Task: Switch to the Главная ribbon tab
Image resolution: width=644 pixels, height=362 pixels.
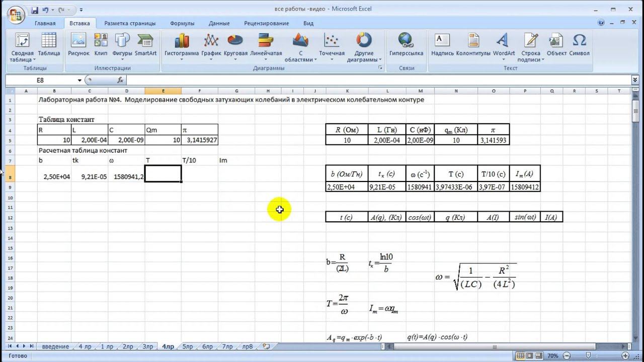Action: click(x=45, y=23)
